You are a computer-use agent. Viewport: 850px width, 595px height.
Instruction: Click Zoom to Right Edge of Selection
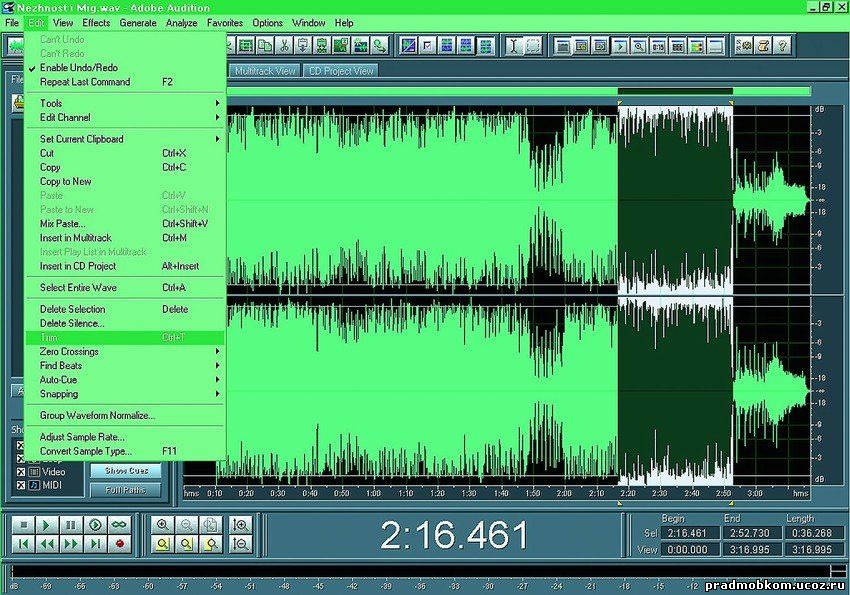(210, 544)
